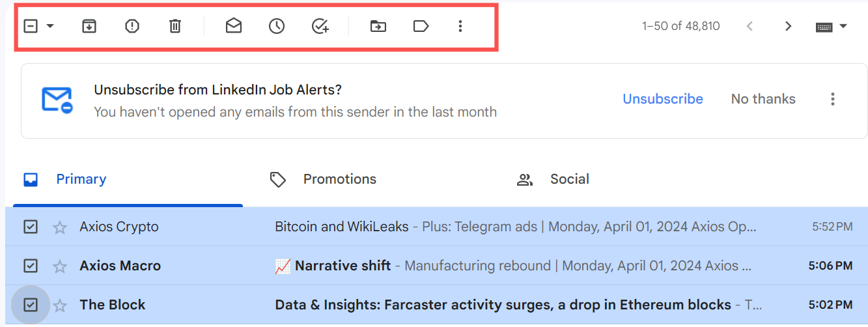868x327 pixels.
Task: Open the input tools keyboard dropdown
Action: tap(832, 27)
